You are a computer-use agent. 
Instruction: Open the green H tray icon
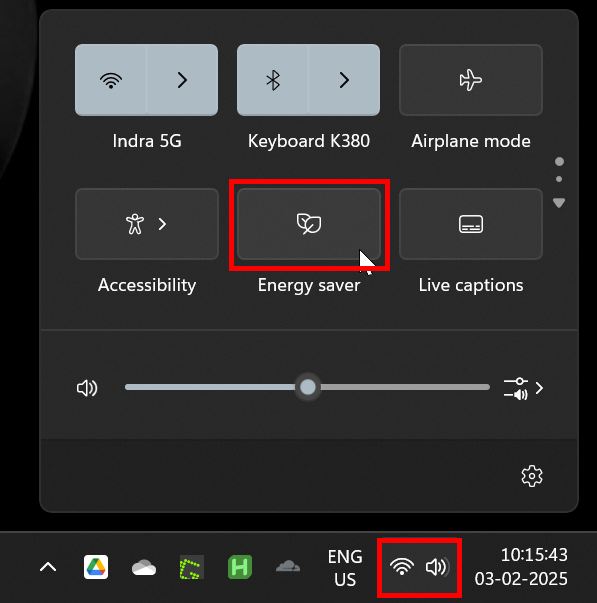click(240, 567)
